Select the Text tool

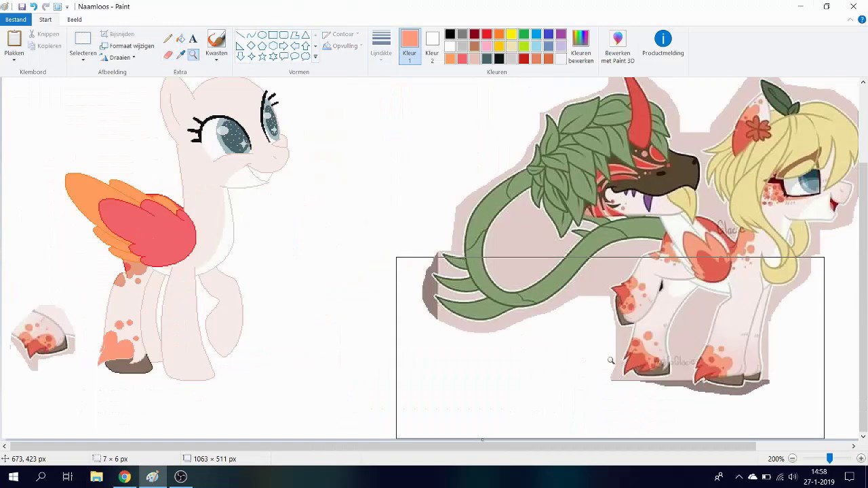(x=193, y=39)
